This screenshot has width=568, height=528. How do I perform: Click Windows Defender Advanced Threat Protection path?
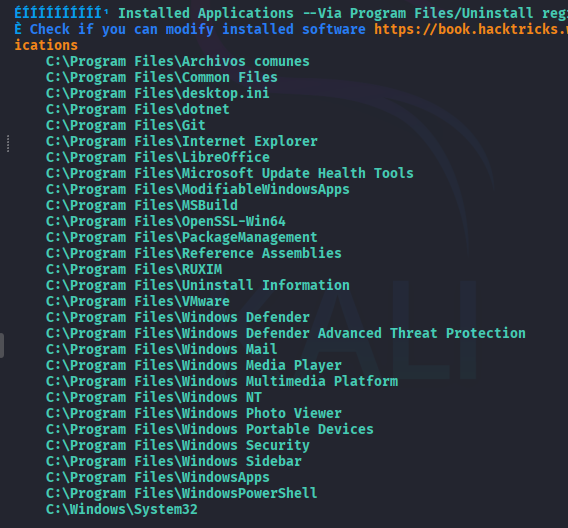point(286,333)
